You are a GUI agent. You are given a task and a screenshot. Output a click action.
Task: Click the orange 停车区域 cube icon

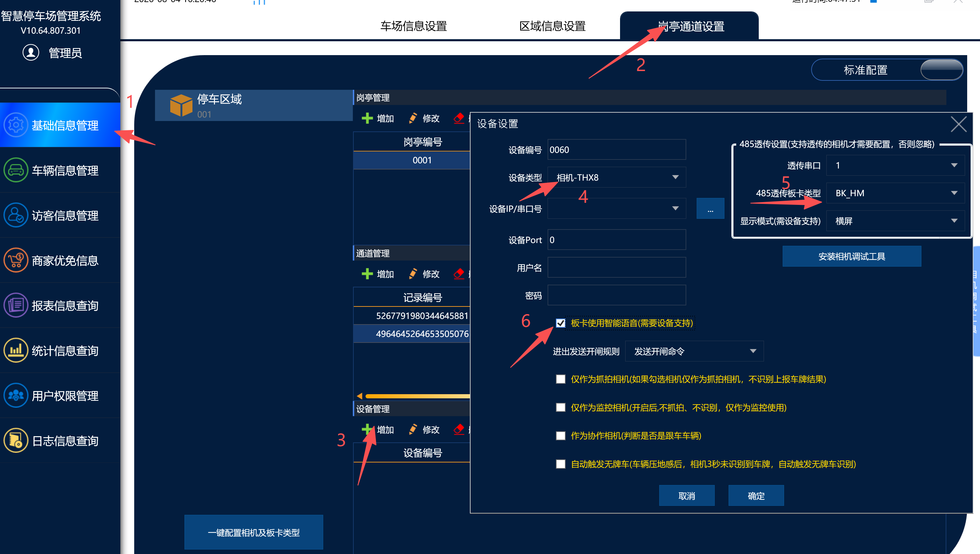(x=181, y=105)
